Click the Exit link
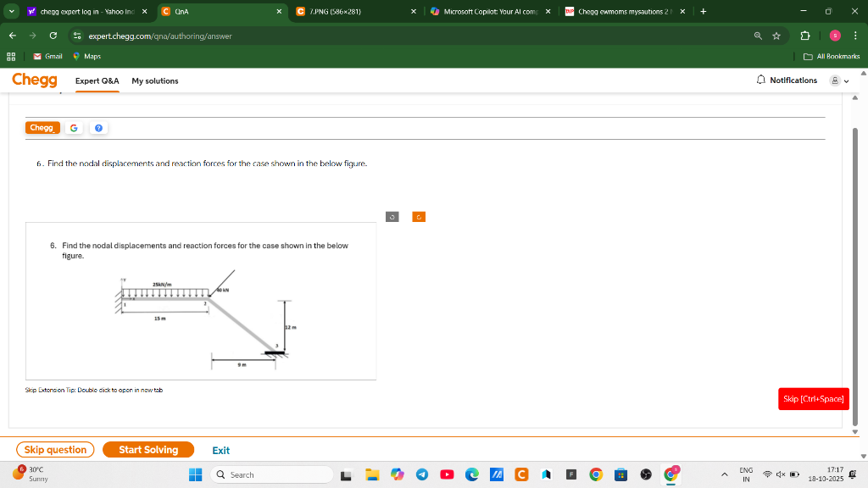868x488 pixels. coord(221,451)
